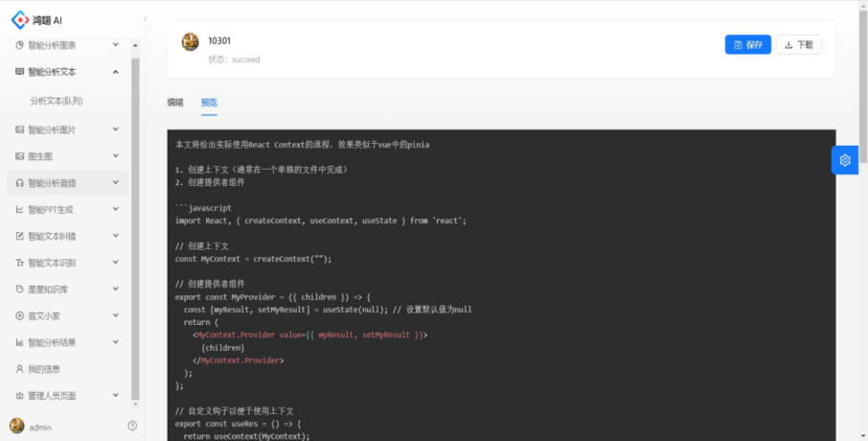The image size is (868, 441).
Task: Expand the 图生图 menu chevron
Action: click(116, 155)
